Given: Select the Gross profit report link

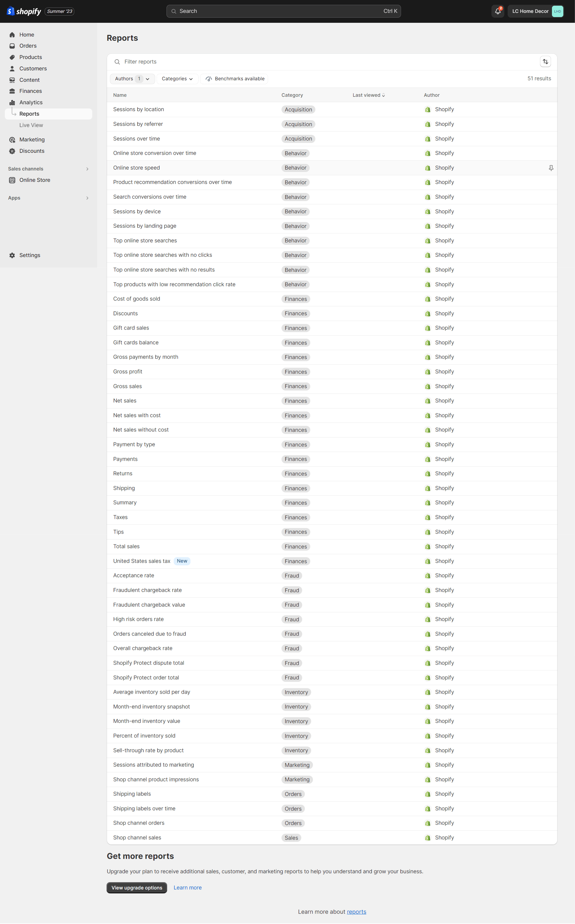Looking at the screenshot, I should (x=127, y=371).
